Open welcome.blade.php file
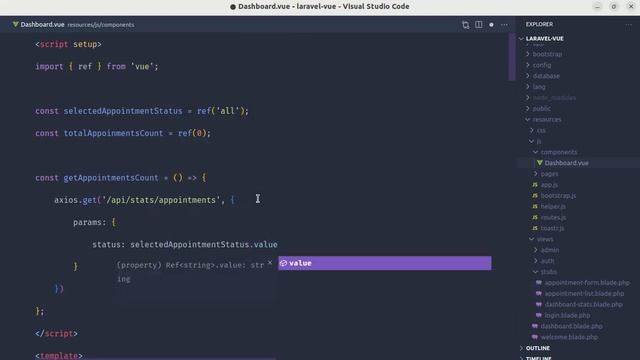This screenshot has height=360, width=640. point(569,337)
